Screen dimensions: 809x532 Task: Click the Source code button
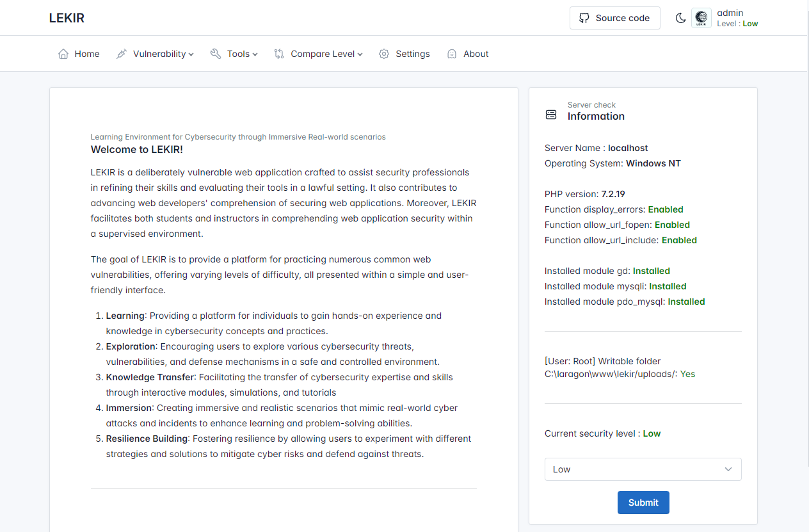point(615,18)
